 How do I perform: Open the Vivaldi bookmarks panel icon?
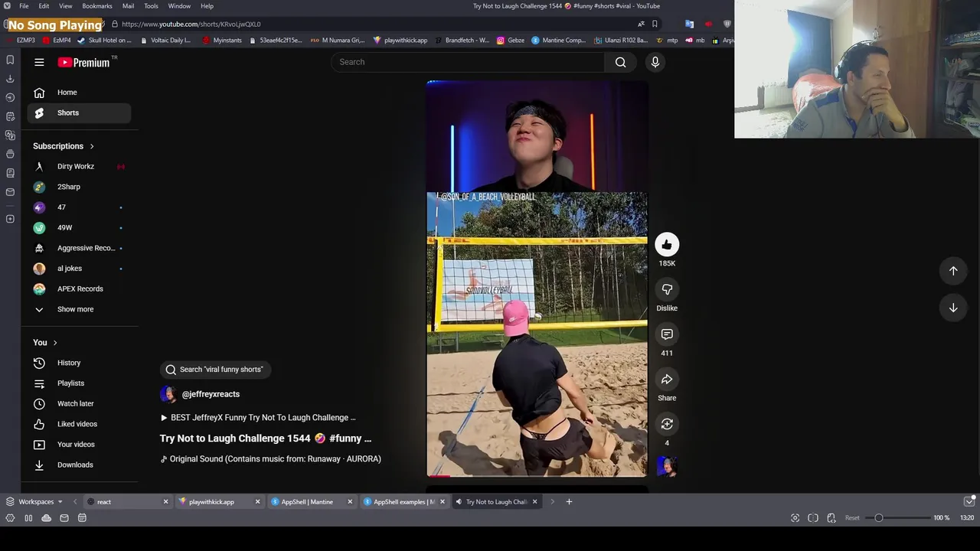coord(10,60)
